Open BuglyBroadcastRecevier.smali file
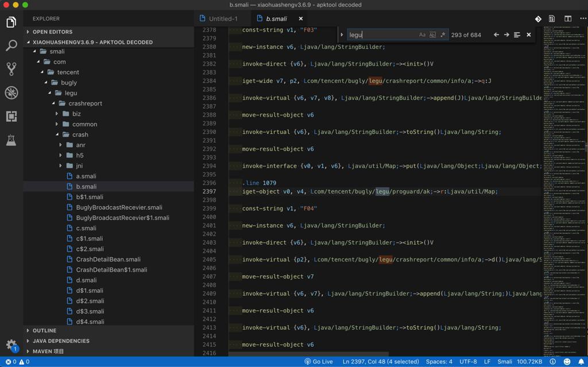This screenshot has width=588, height=367. pos(109,207)
